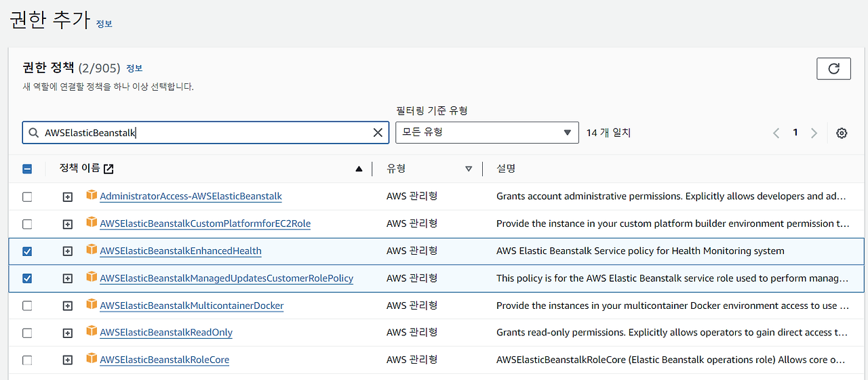The height and width of the screenshot is (380, 868).
Task: Click the 설명 column header
Action: click(506, 169)
